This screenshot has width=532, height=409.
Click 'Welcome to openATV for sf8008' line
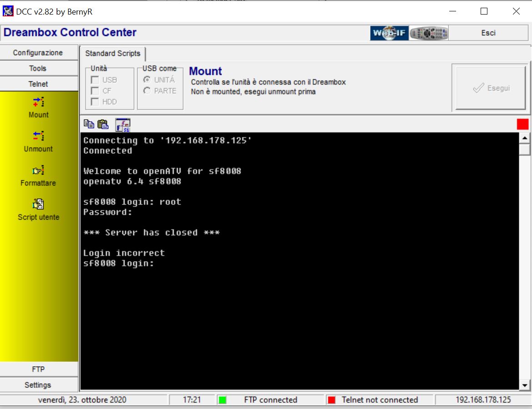click(x=162, y=171)
